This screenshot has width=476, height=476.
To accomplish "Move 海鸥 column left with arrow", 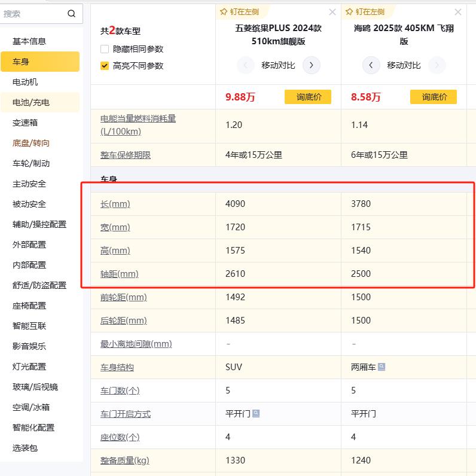I will click(x=371, y=65).
